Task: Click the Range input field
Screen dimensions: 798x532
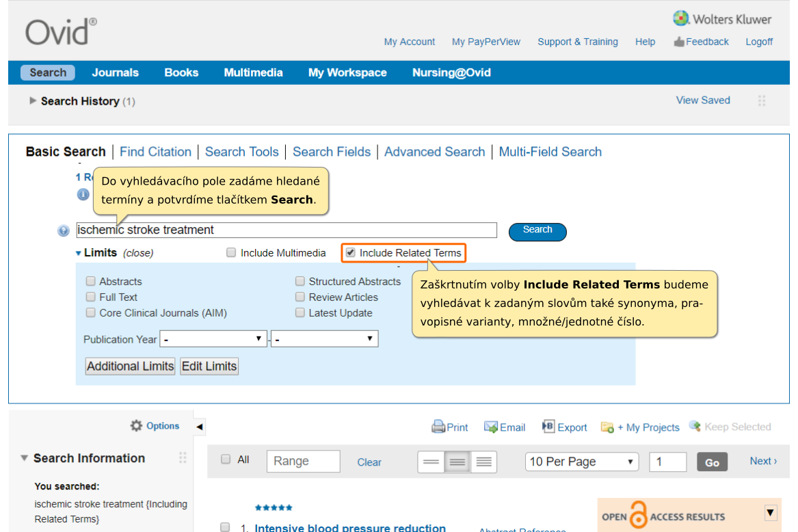Action: pos(304,462)
